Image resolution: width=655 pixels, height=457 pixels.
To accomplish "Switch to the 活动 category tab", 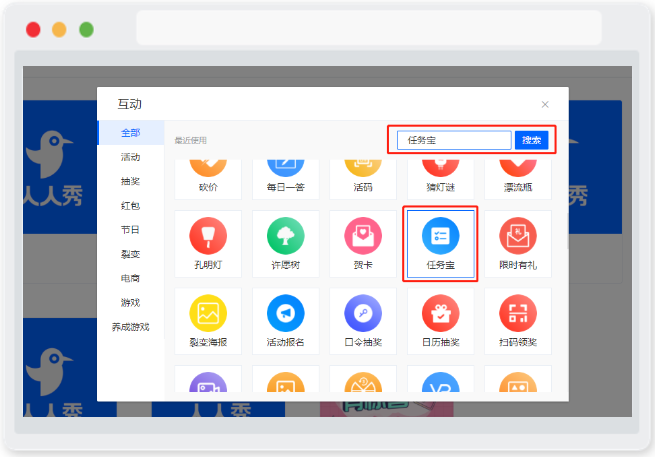I will (x=130, y=157).
